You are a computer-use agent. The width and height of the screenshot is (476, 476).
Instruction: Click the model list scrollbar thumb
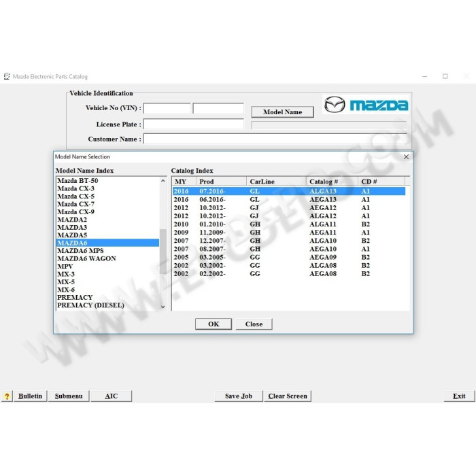coord(163,252)
